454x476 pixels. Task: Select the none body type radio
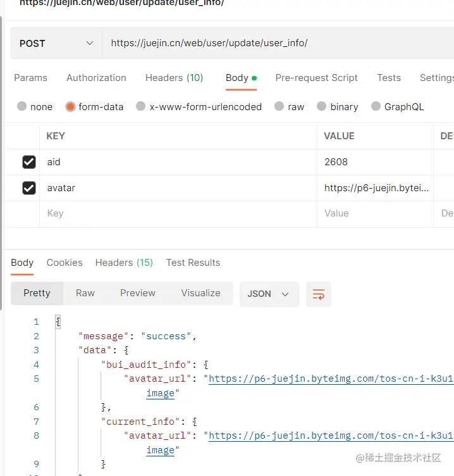[22, 107]
